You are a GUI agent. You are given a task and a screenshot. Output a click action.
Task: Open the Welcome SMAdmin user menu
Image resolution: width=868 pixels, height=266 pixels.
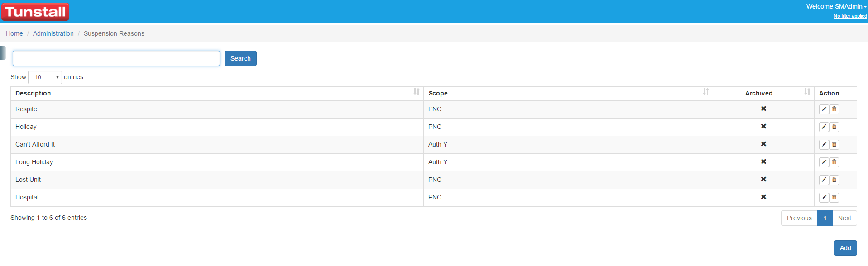pyautogui.click(x=836, y=6)
